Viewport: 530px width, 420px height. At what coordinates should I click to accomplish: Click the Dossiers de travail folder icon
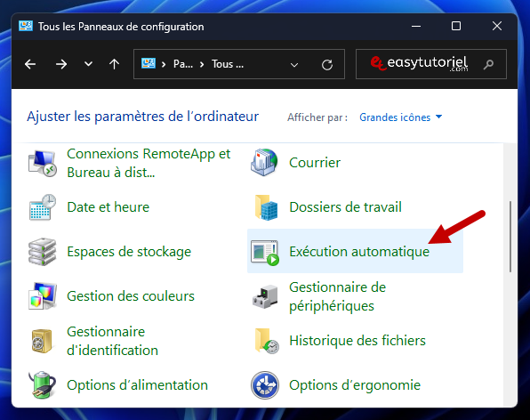(x=266, y=207)
